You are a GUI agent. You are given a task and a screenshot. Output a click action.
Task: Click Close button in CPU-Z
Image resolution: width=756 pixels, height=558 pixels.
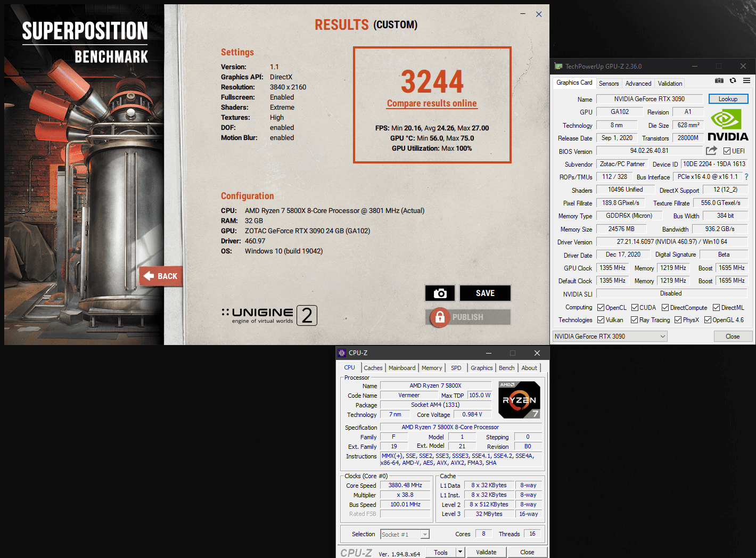coord(527,552)
